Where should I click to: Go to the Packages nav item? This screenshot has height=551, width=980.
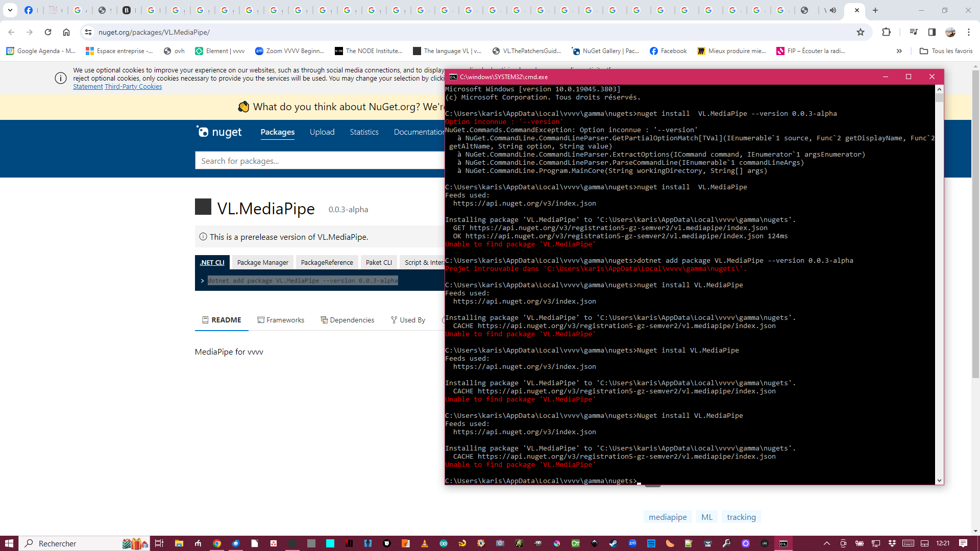pos(278,132)
